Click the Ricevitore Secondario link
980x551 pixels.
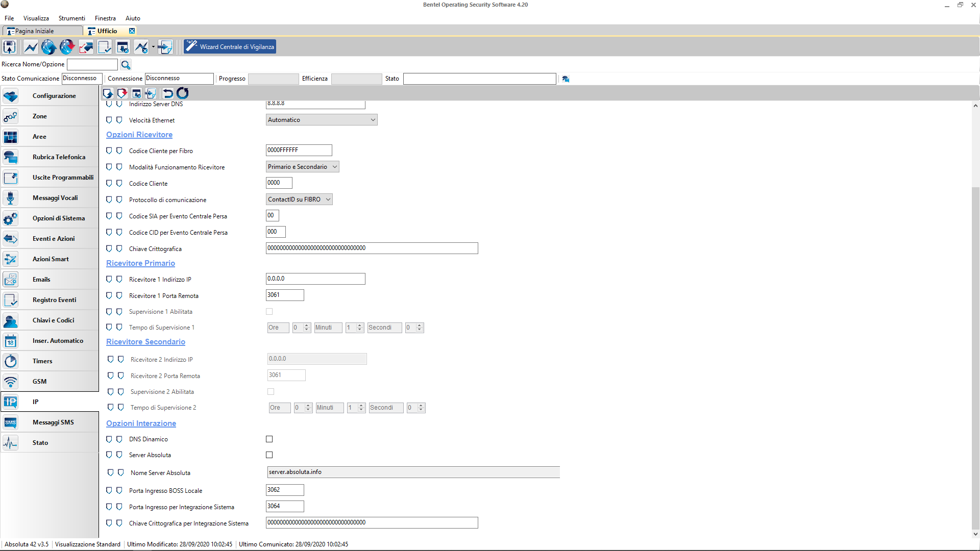coord(145,342)
